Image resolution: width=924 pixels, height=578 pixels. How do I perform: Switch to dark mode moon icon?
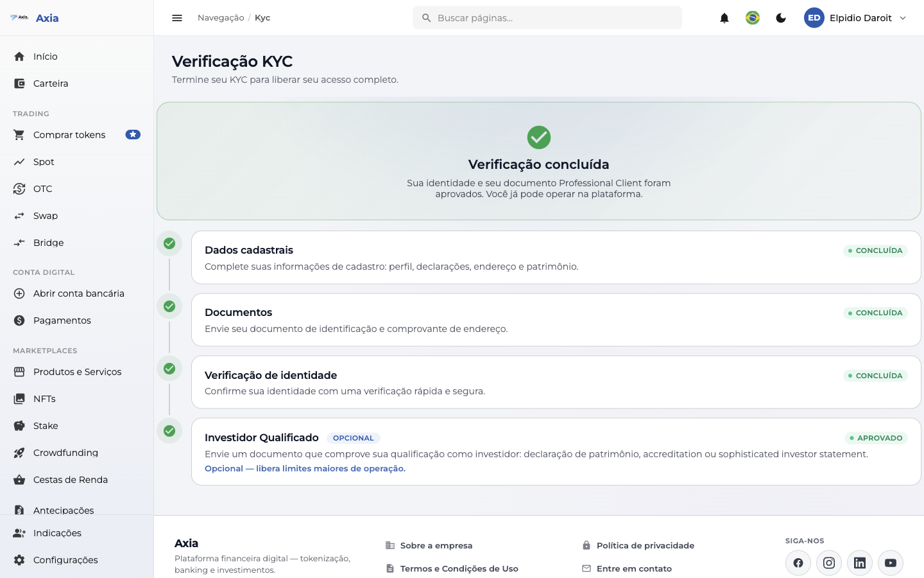(781, 18)
